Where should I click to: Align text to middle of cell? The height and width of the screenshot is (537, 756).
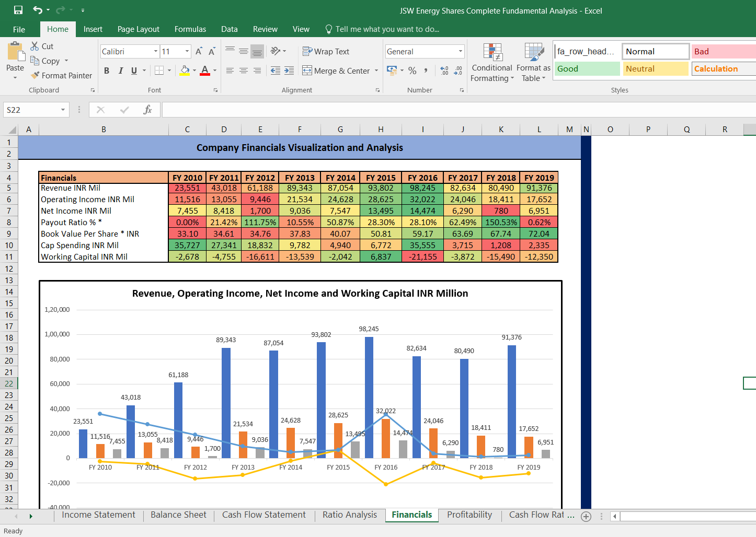[244, 51]
